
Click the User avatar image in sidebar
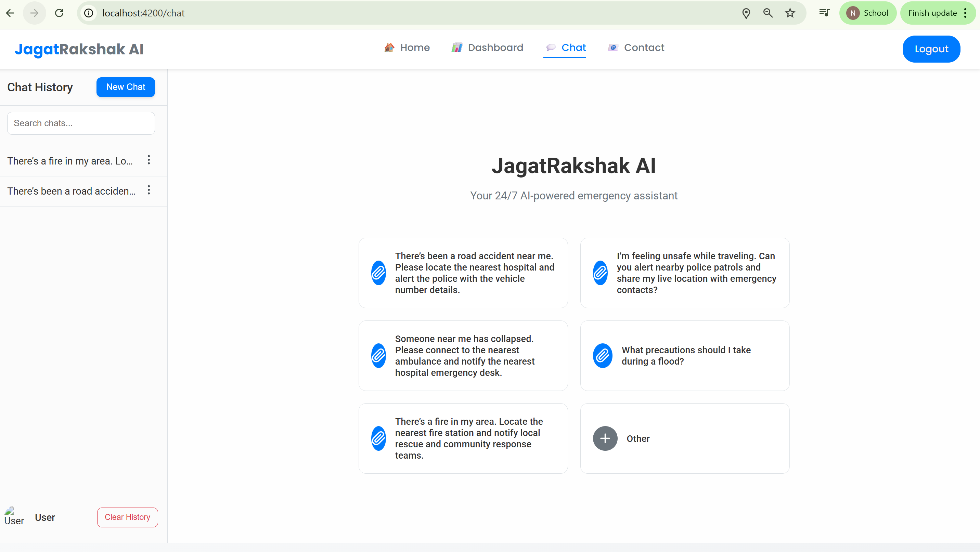click(x=14, y=516)
